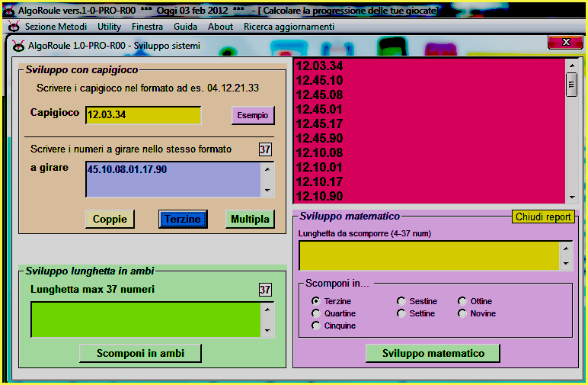
Task: Click Lunghetta da scomporre yellow field
Action: coord(429,256)
